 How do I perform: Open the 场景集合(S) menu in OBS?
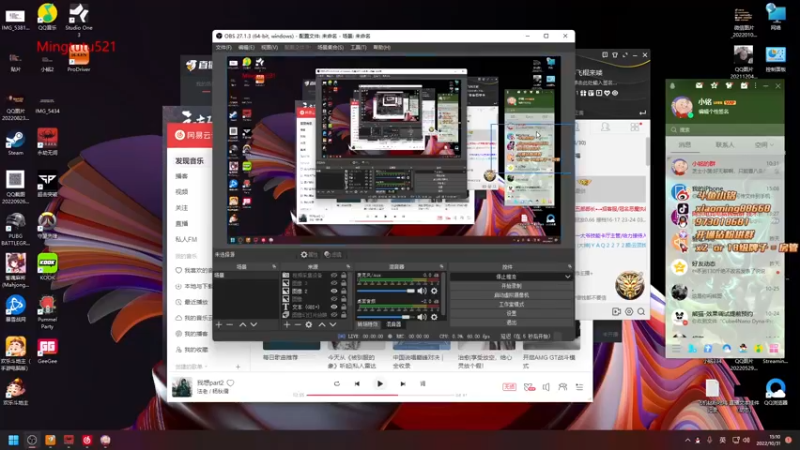pos(331,47)
